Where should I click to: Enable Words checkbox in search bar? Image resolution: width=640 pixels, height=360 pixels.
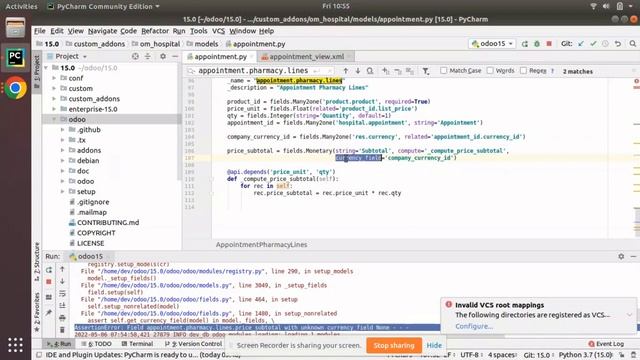pos(490,71)
